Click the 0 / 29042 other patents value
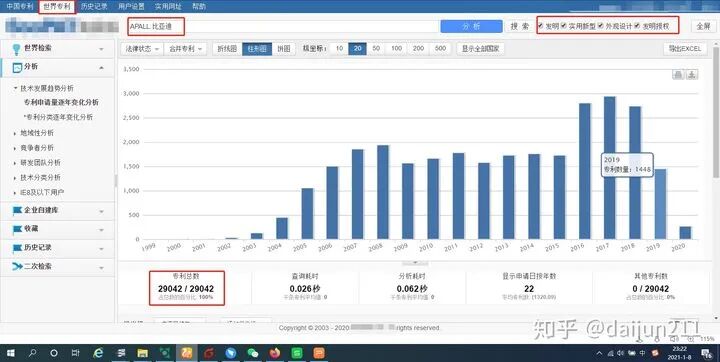720x362 pixels. [651, 288]
